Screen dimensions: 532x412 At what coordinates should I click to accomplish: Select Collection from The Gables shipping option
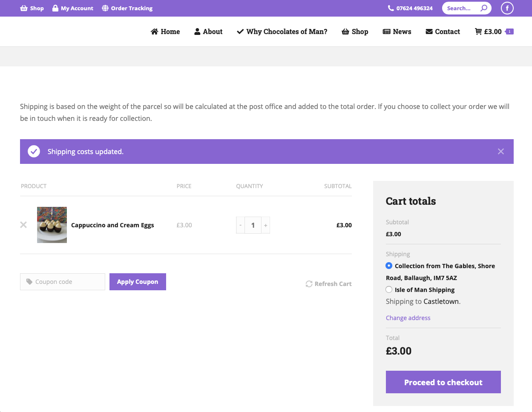[x=389, y=266]
